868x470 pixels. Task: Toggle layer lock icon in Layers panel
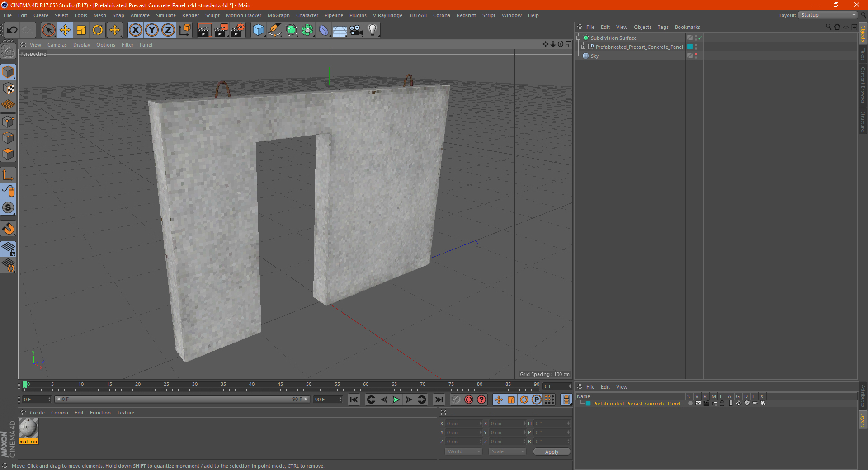(x=722, y=403)
